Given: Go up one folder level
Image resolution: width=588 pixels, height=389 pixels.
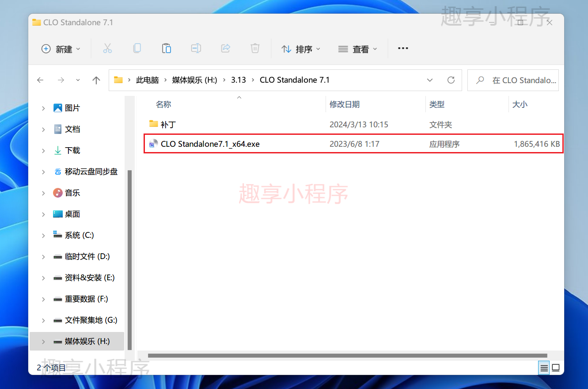Looking at the screenshot, I should coord(96,80).
